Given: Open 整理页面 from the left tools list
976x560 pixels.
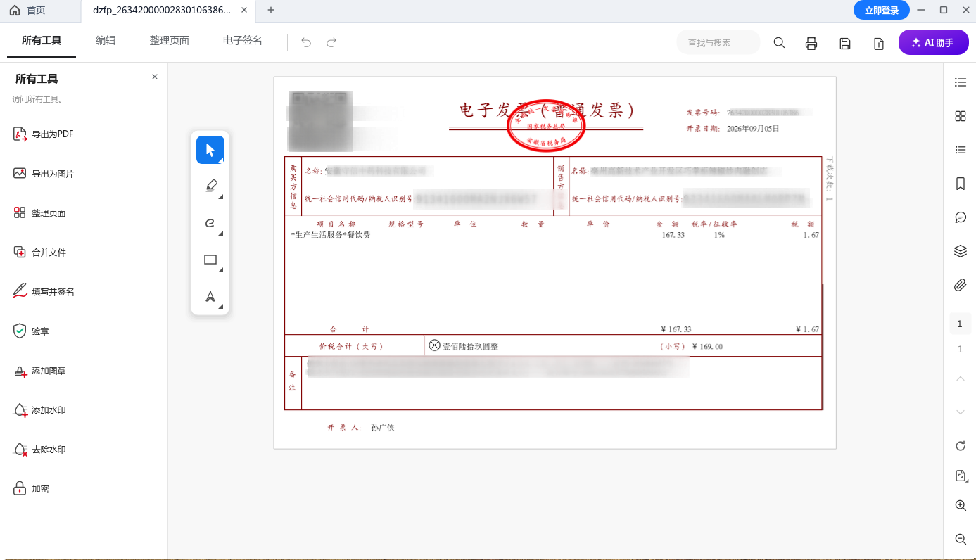Looking at the screenshot, I should coord(40,213).
